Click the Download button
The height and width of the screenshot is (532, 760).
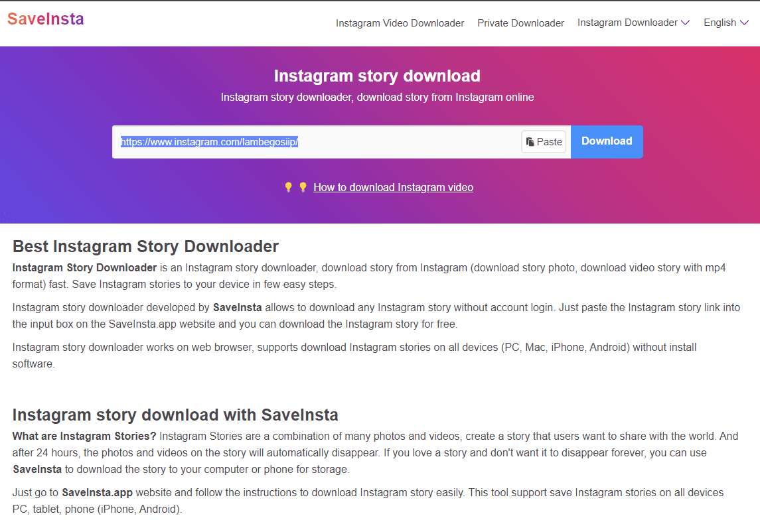[606, 141]
